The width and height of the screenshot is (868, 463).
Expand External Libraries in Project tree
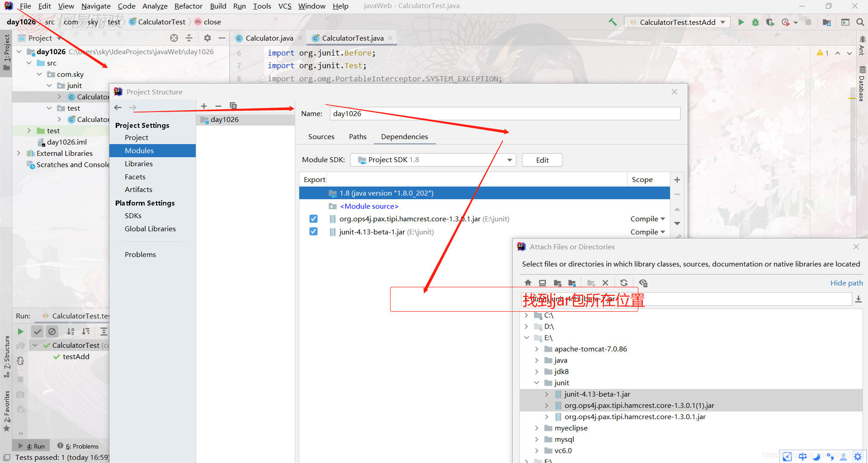pos(19,154)
